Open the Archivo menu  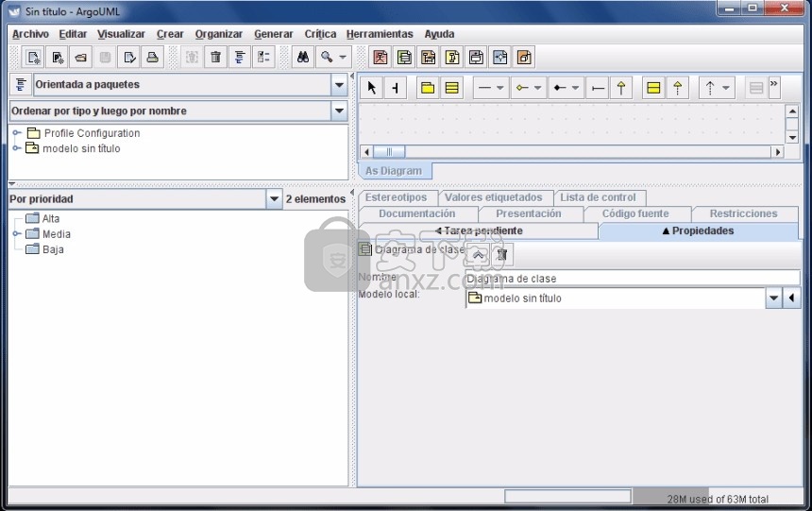(x=30, y=34)
